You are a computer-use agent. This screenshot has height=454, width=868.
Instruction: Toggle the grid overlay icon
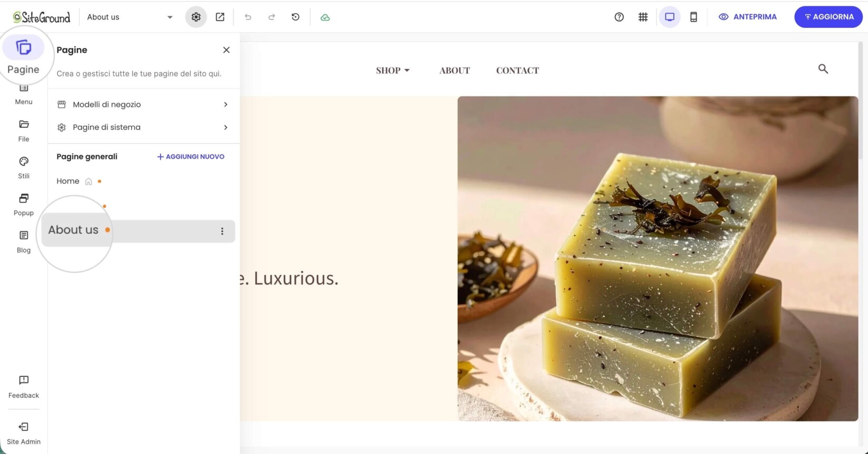(x=643, y=17)
